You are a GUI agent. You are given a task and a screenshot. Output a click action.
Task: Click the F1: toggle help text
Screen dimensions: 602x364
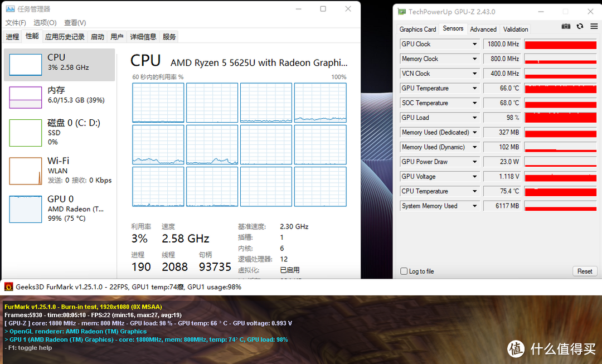click(28, 348)
